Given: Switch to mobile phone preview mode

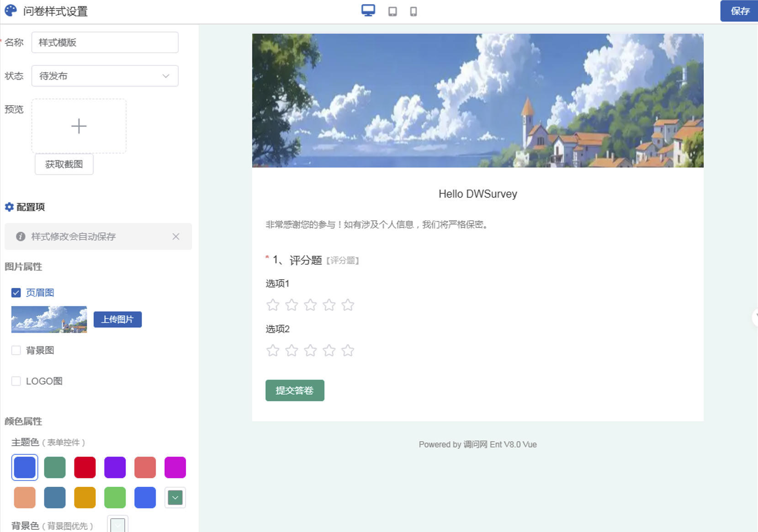Looking at the screenshot, I should (x=413, y=11).
